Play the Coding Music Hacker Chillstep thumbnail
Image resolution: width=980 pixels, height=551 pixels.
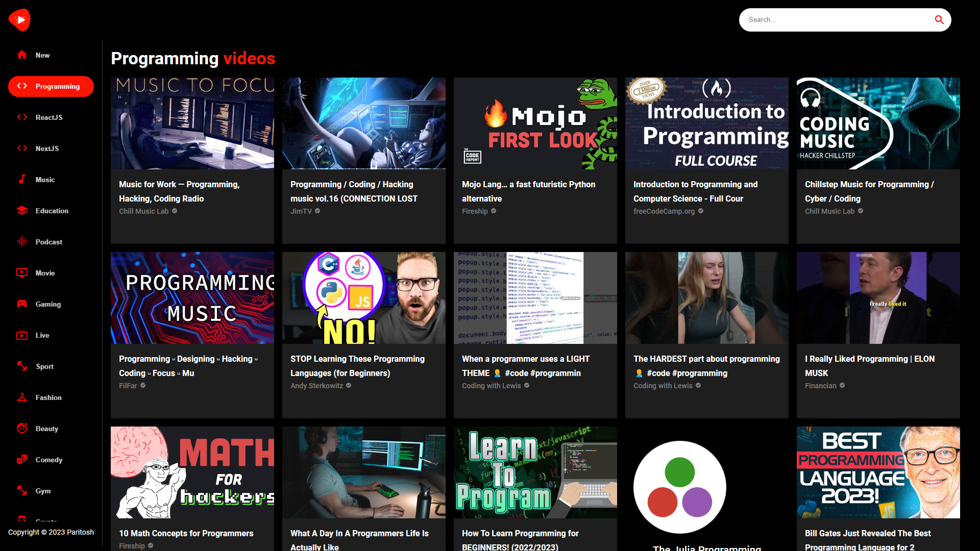coord(878,123)
